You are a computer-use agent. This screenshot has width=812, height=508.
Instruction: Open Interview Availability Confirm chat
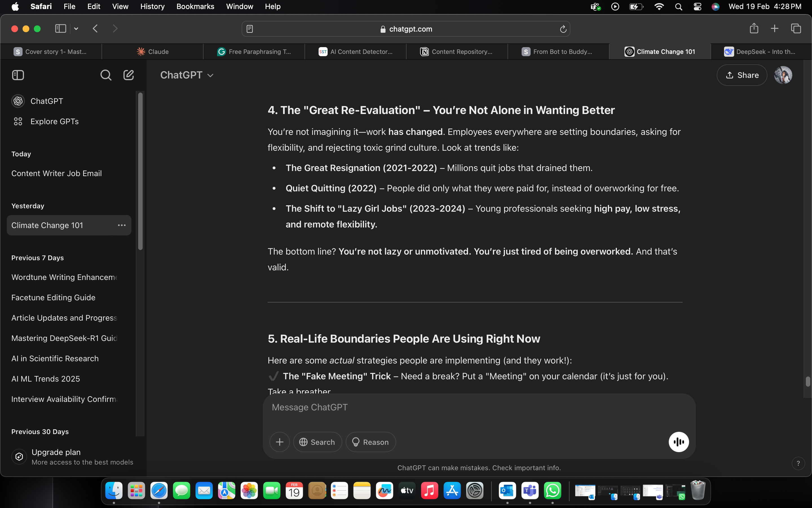pos(69,399)
